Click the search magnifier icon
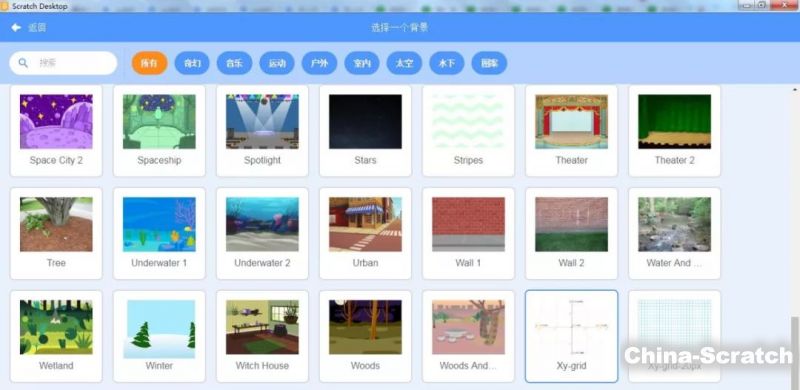Image resolution: width=800 pixels, height=390 pixels. tap(23, 63)
